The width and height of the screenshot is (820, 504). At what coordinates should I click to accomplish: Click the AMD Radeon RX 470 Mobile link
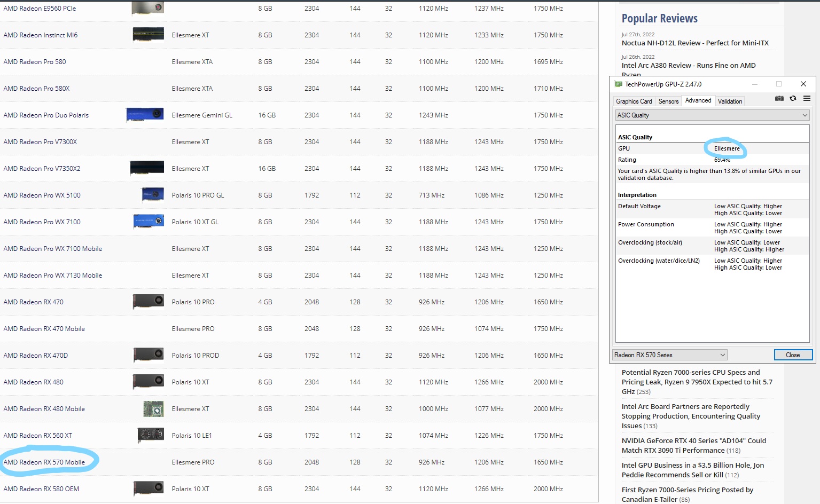pos(44,329)
